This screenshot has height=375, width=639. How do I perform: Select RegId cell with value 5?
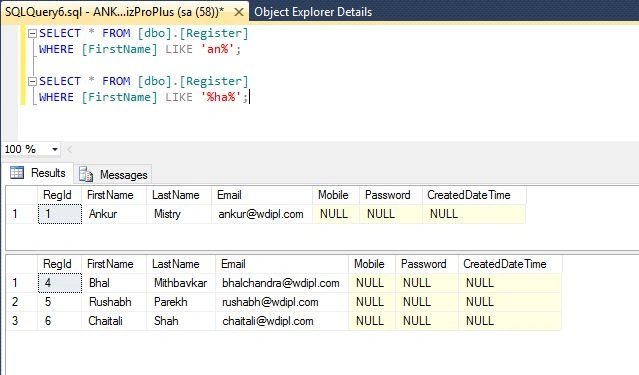59,302
